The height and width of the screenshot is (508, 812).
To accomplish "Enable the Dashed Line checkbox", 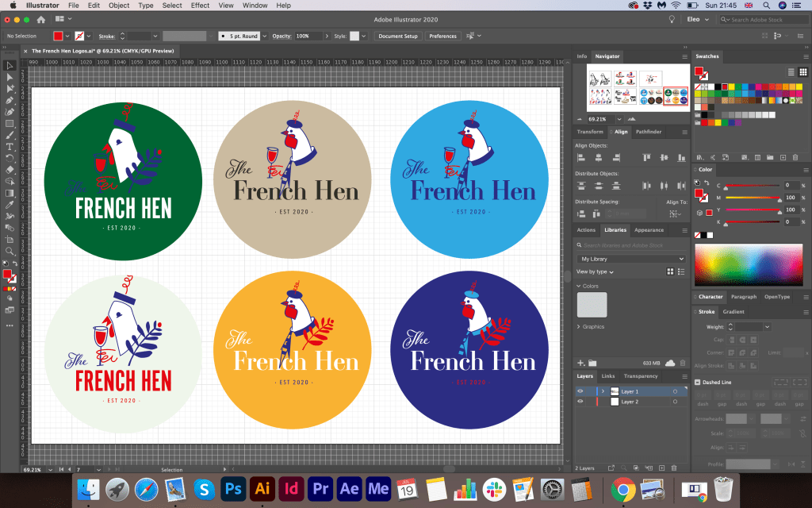I will 698,382.
